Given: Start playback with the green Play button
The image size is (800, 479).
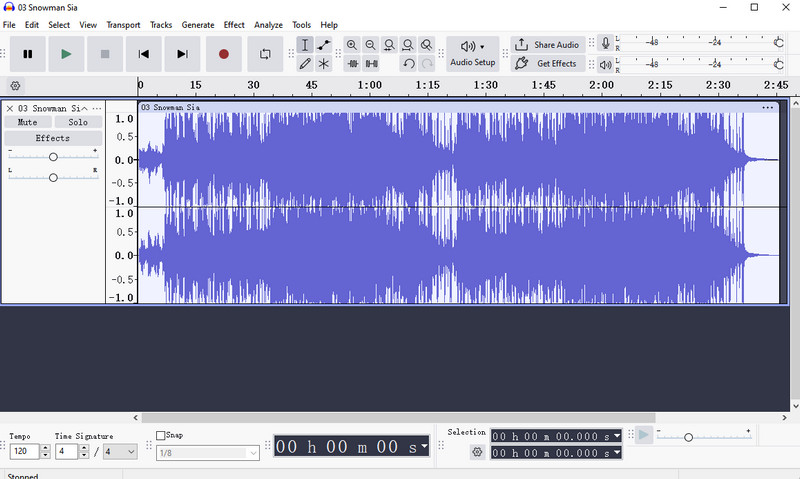Looking at the screenshot, I should click(x=66, y=54).
